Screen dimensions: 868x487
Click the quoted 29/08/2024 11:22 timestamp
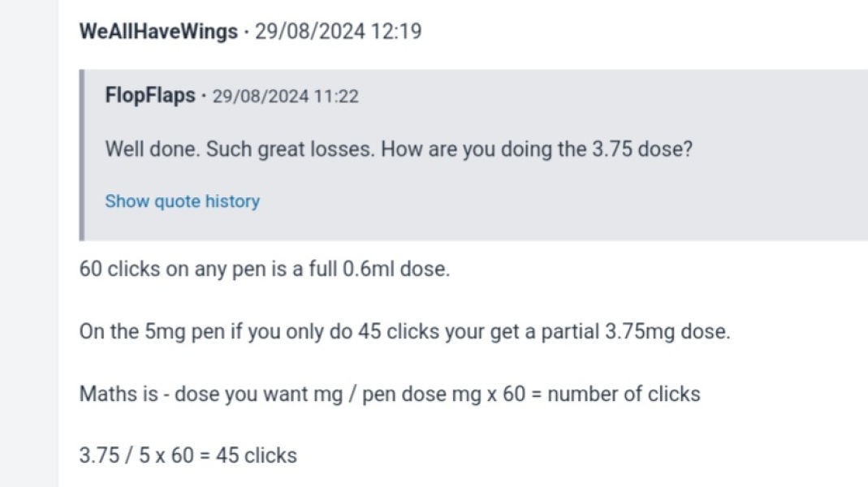285,97
